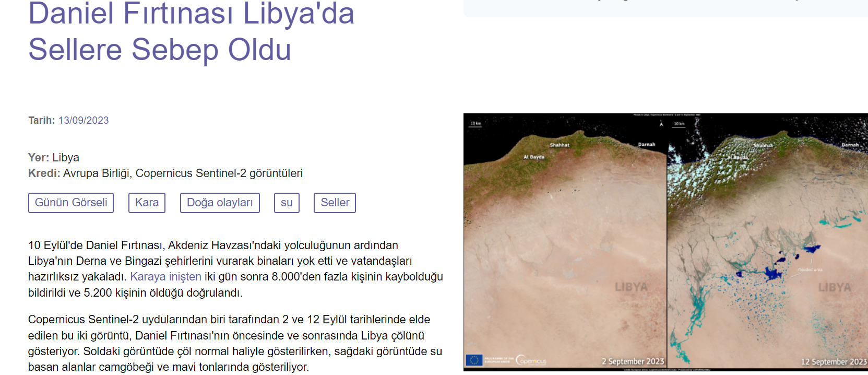Open the Seller tag
This screenshot has width=868, height=375.
point(335,203)
